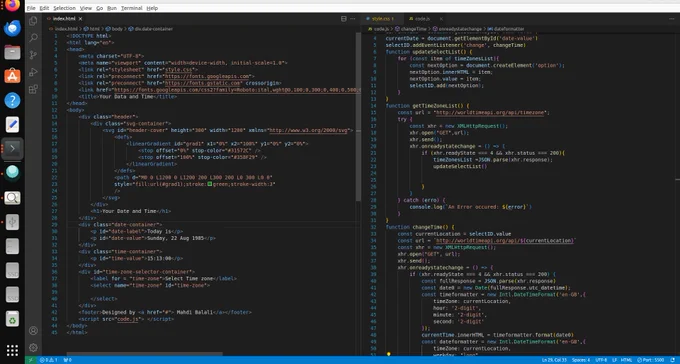Open the Source Control view
Image resolution: width=680 pixels, height=364 pixels.
point(33,55)
